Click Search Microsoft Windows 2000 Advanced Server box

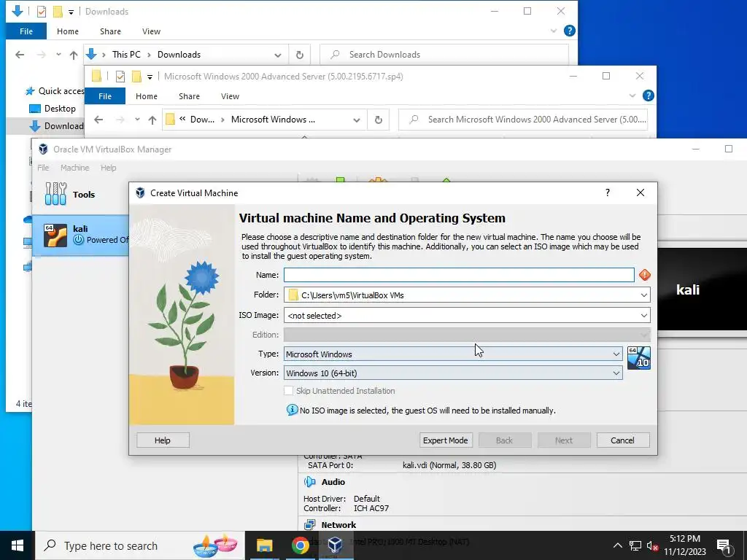pos(522,120)
